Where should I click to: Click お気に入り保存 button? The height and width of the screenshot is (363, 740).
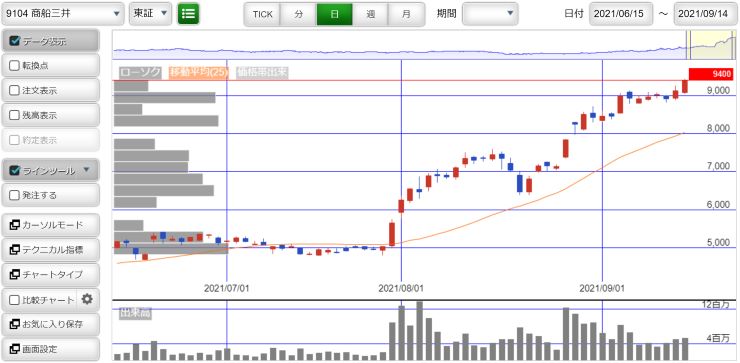pyautogui.click(x=51, y=324)
